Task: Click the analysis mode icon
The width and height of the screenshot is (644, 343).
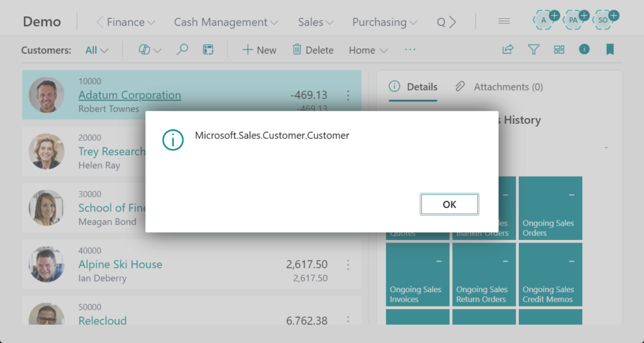Action: 209,50
